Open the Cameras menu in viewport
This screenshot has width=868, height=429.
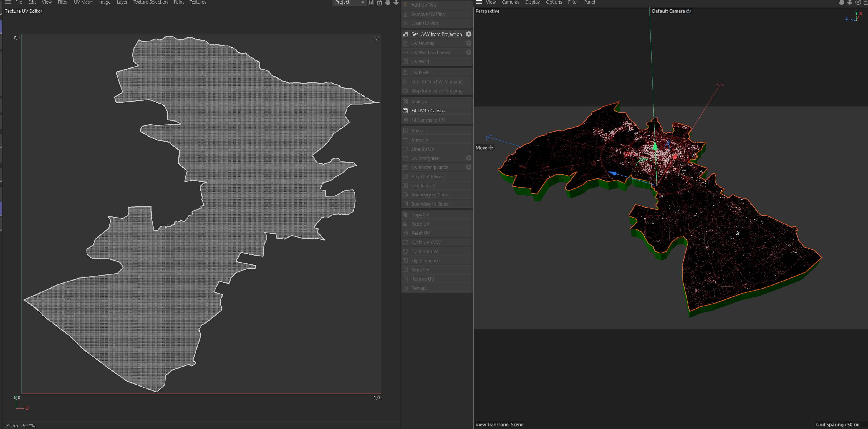[510, 2]
